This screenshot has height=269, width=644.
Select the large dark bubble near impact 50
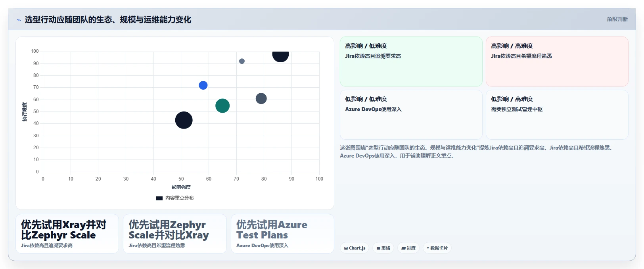[x=184, y=120]
